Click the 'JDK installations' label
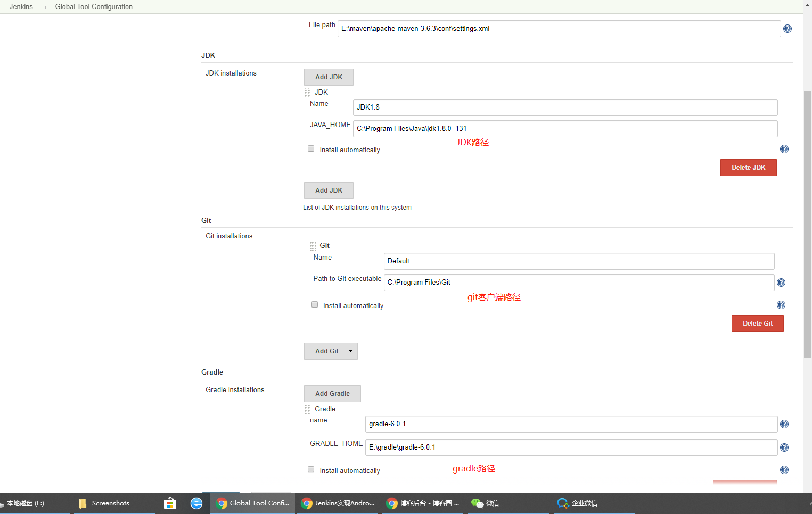Screen dimensions: 812x514 tap(231, 73)
